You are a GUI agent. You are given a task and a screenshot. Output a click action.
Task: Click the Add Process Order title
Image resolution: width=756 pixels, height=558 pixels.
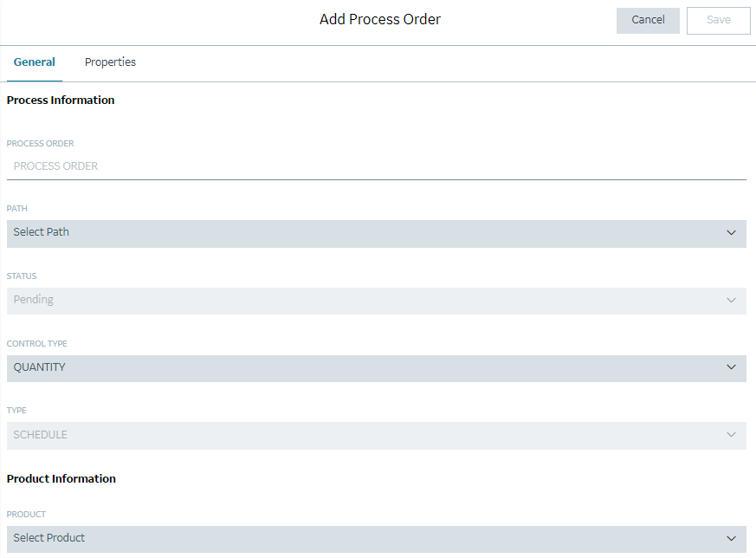380,19
